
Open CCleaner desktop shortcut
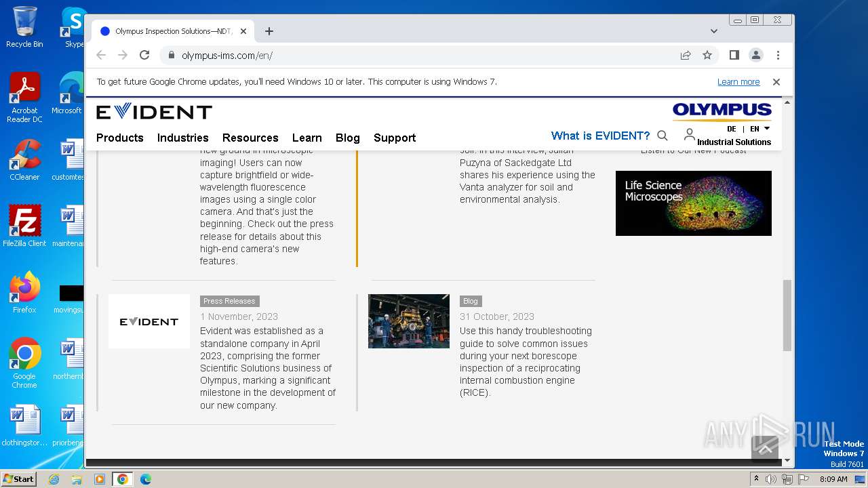pyautogui.click(x=24, y=160)
